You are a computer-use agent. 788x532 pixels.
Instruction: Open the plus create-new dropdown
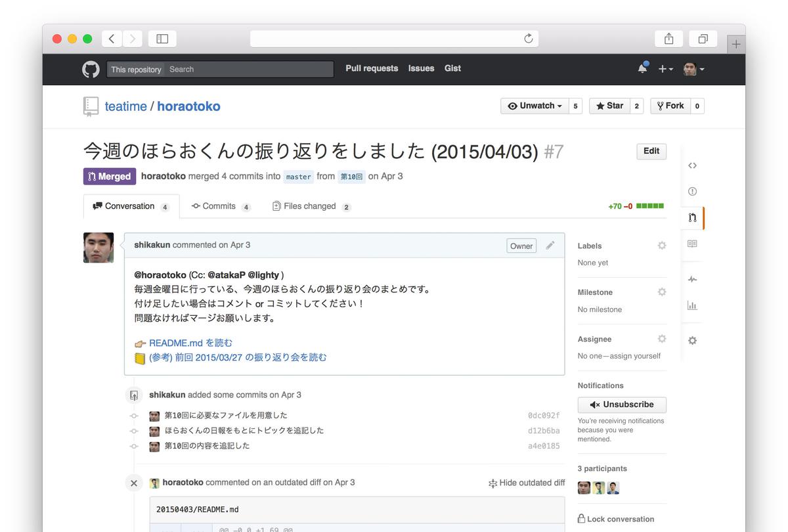point(665,69)
